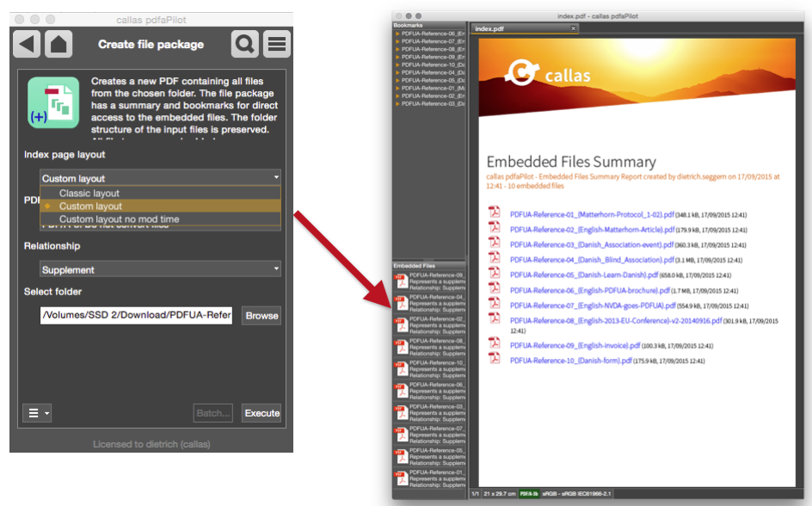Click the Embedded Files Summary heading

(x=571, y=162)
